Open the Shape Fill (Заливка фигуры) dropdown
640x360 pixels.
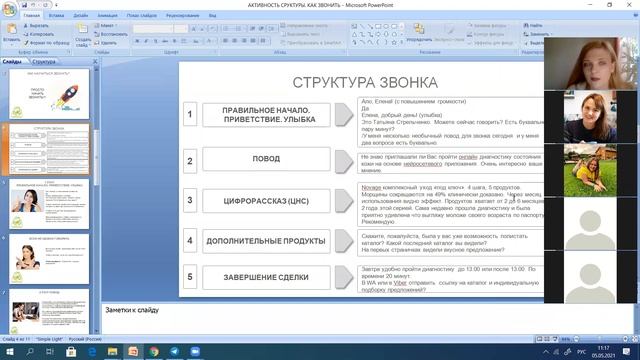coord(487,25)
